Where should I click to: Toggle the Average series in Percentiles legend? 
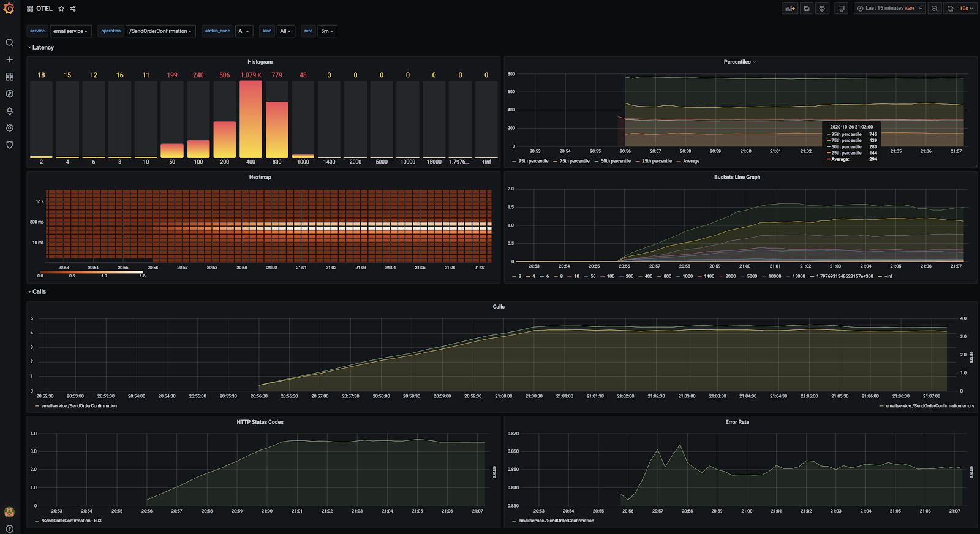(691, 161)
